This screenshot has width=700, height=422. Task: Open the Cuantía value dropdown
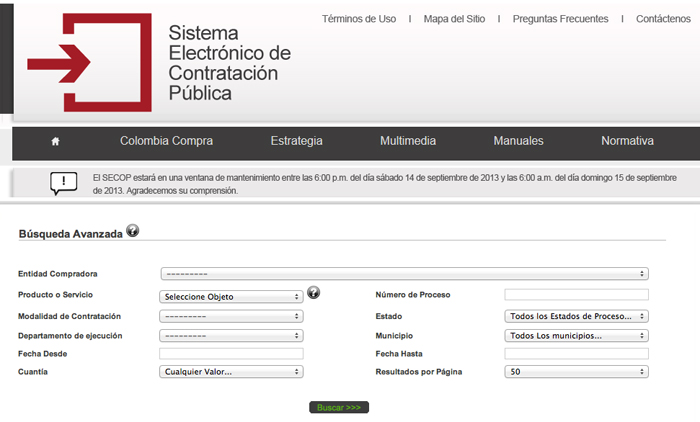coord(231,372)
